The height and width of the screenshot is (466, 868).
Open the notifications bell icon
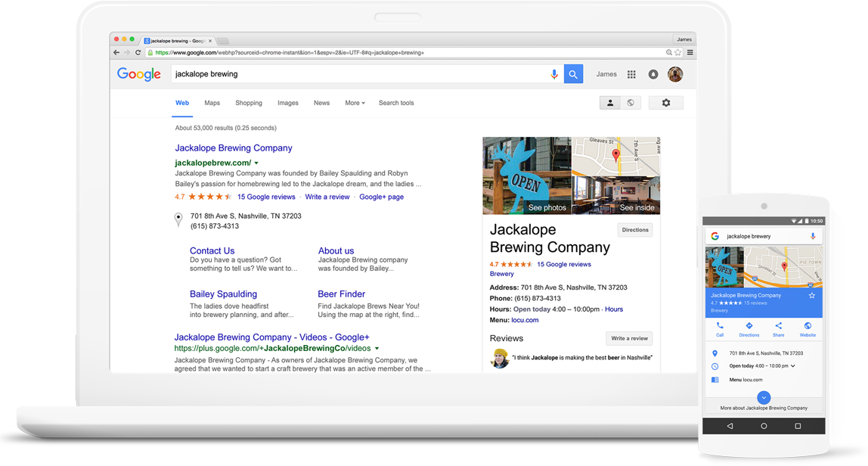[x=653, y=74]
